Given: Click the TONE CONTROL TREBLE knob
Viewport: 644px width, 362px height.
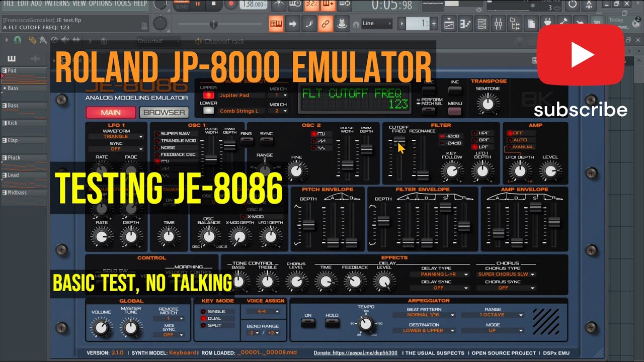Looking at the screenshot, I should click(267, 282).
